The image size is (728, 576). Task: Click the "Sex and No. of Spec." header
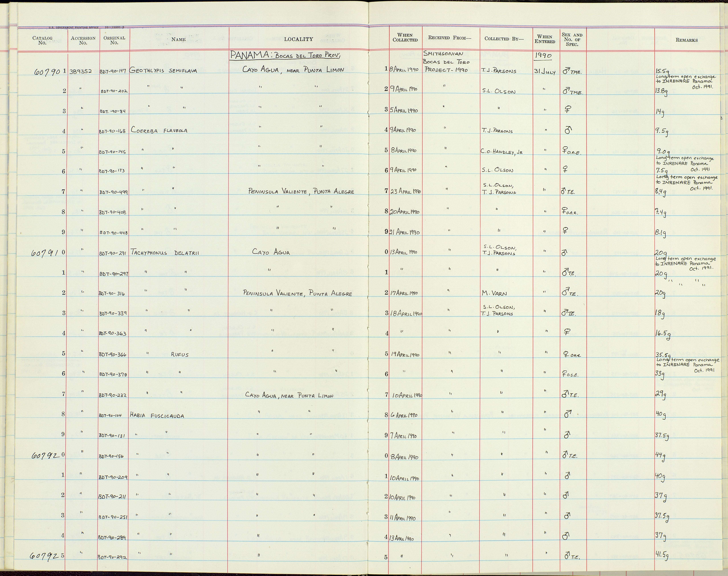click(x=572, y=39)
